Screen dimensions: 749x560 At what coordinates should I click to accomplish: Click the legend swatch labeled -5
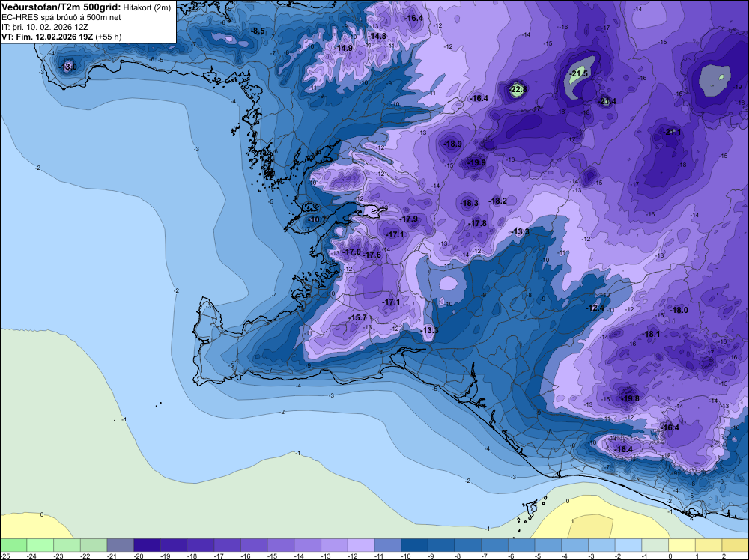coord(548,545)
